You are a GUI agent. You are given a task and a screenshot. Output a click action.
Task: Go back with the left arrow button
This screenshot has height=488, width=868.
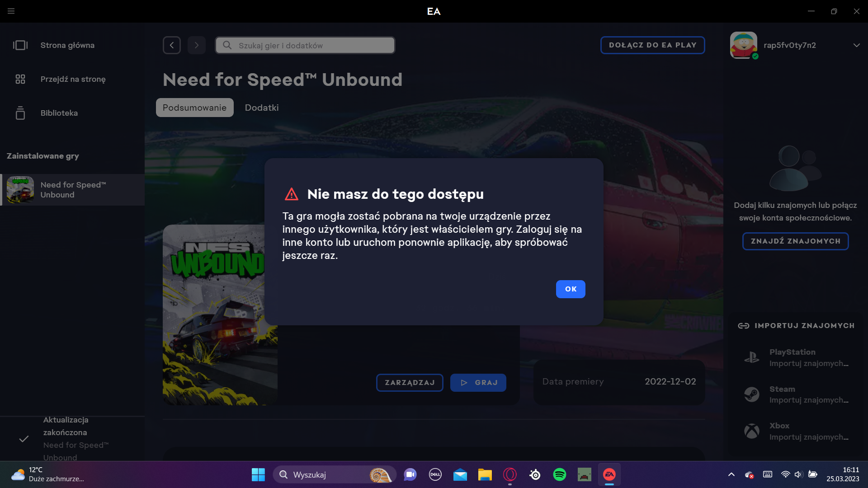point(172,45)
